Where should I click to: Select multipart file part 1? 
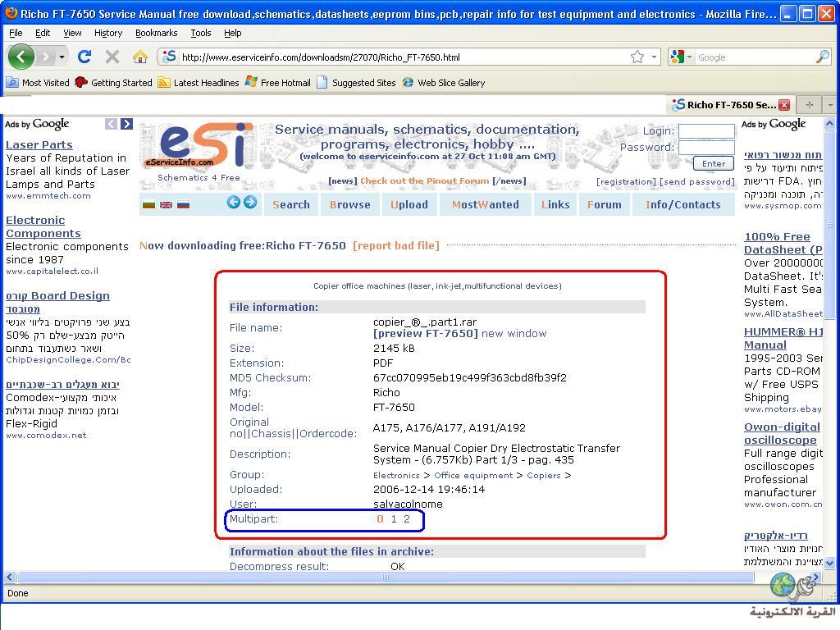tap(394, 518)
